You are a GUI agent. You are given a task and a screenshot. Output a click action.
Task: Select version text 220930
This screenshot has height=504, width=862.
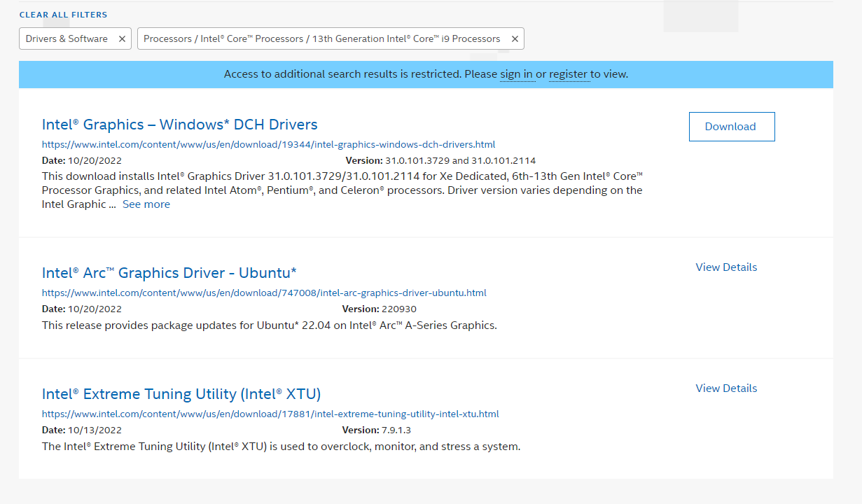(x=399, y=309)
